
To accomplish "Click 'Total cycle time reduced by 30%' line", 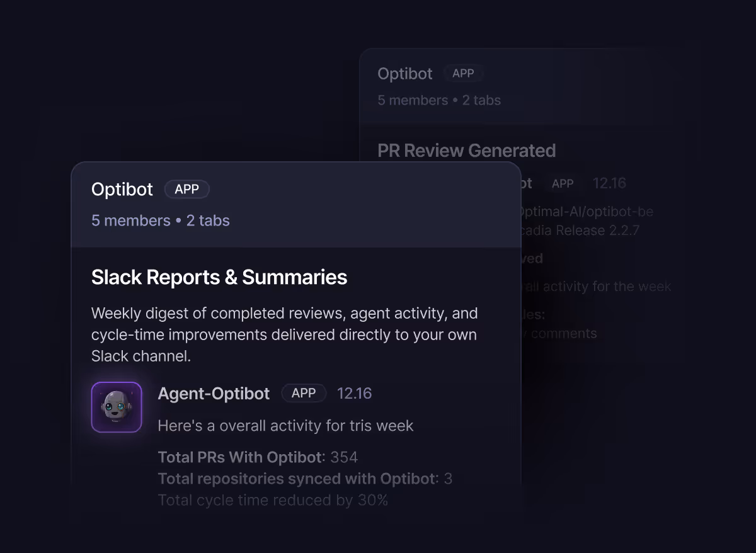I will [273, 501].
